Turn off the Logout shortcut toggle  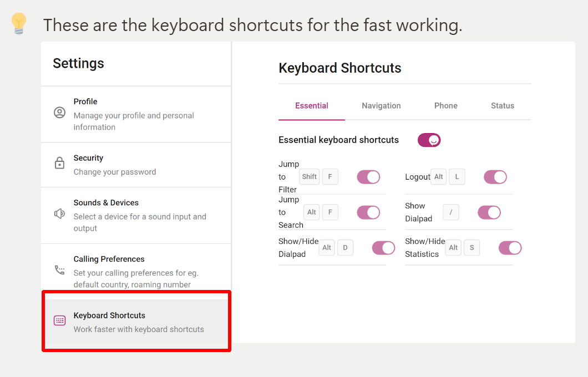(x=495, y=177)
